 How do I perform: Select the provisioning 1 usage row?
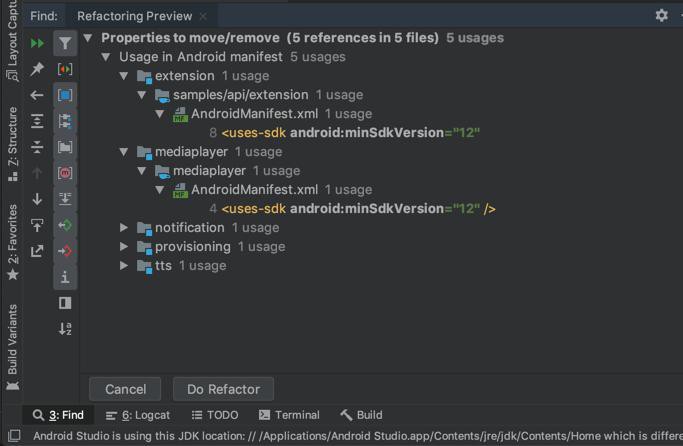coord(211,247)
